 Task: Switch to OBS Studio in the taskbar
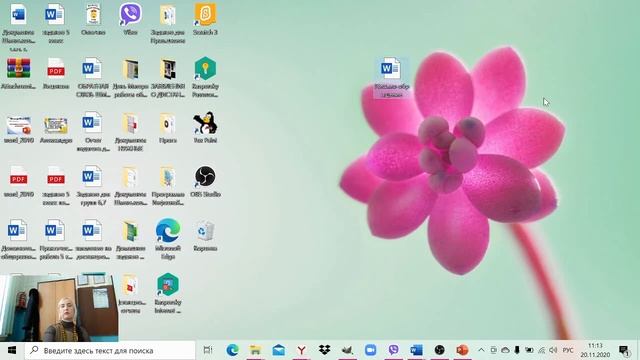(x=439, y=350)
